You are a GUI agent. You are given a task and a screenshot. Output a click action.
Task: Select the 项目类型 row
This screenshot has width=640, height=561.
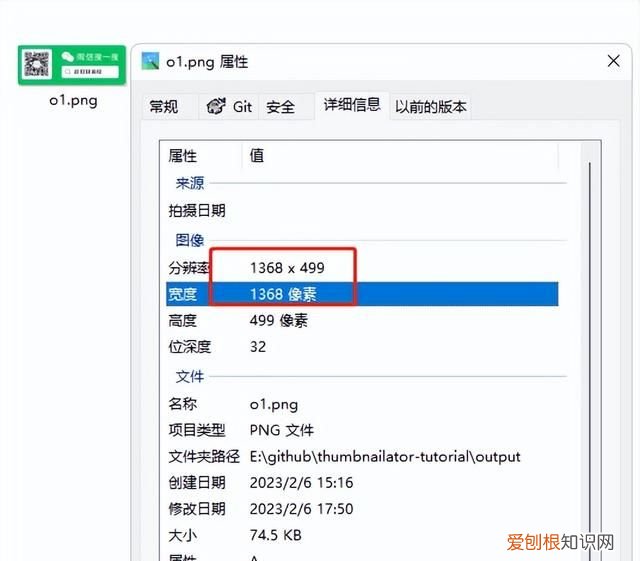point(362,430)
